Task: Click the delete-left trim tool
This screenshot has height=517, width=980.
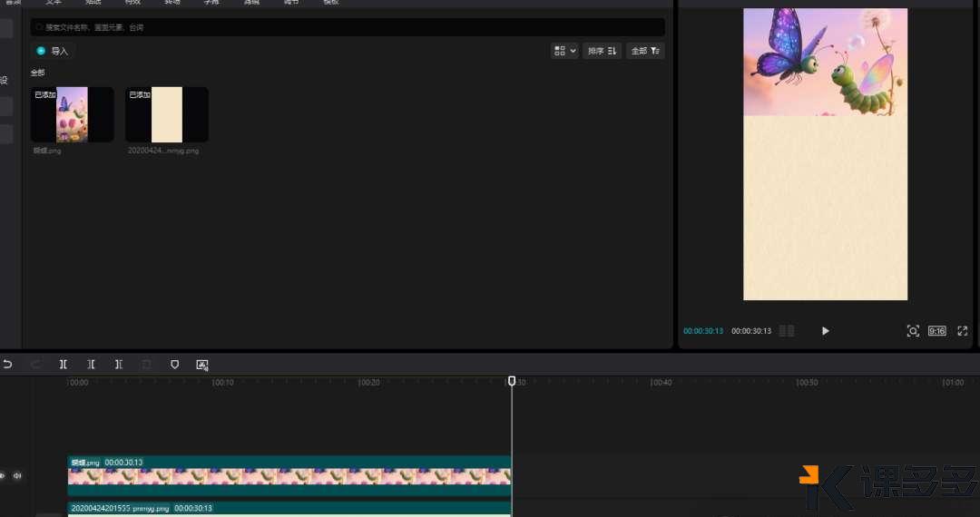Action: pos(92,364)
